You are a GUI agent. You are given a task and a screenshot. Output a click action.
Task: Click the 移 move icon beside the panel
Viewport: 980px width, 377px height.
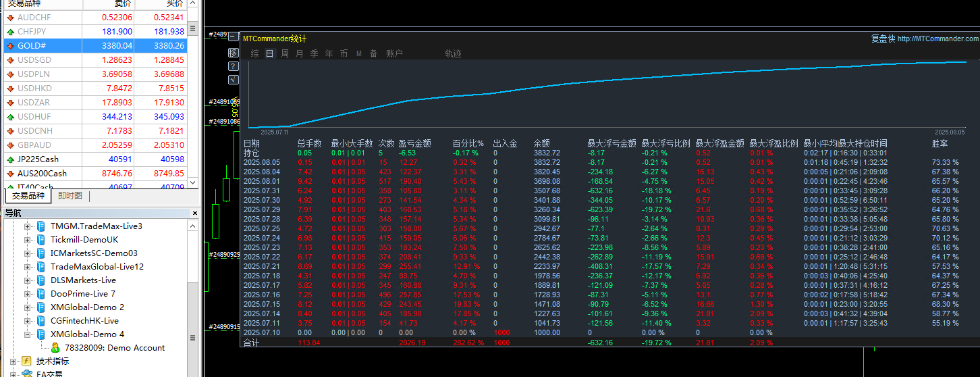tap(233, 52)
